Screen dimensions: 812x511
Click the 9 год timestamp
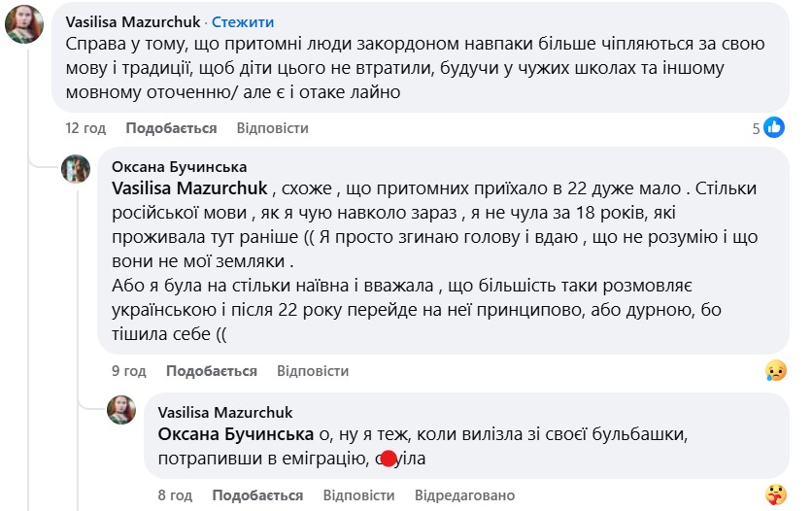pos(129,371)
